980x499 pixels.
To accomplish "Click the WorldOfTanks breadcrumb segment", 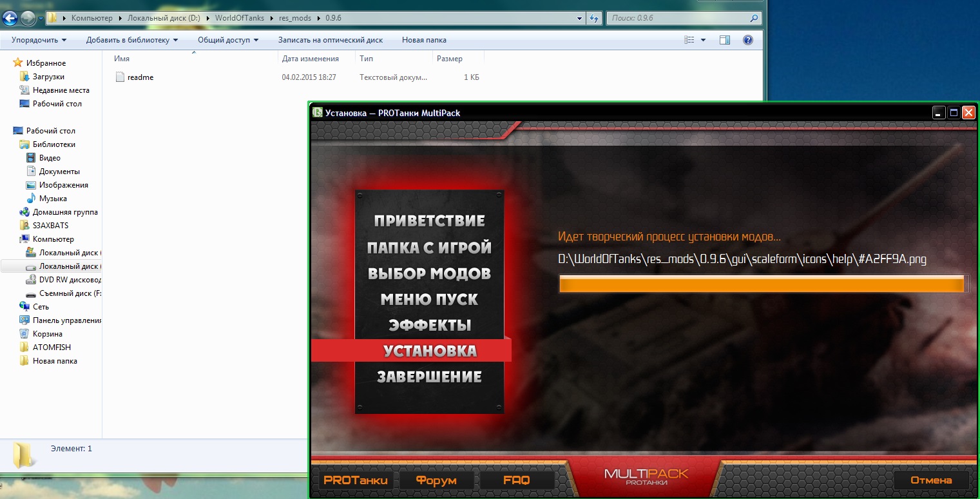I will 240,18.
